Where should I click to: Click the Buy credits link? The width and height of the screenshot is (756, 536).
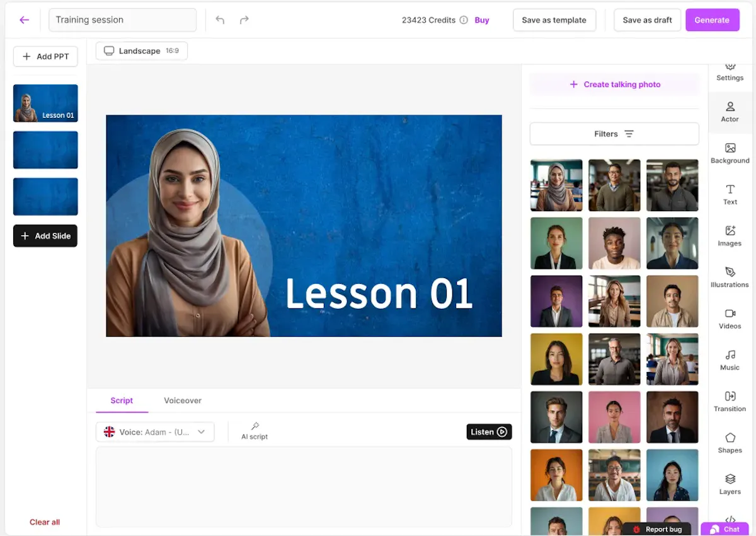click(482, 20)
